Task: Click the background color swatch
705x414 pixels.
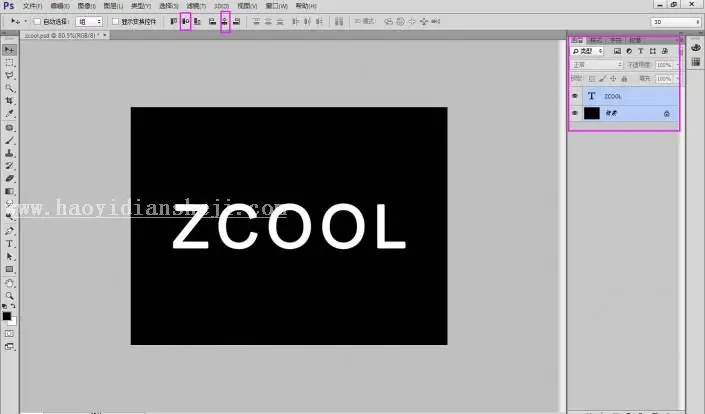Action: pyautogui.click(x=13, y=322)
